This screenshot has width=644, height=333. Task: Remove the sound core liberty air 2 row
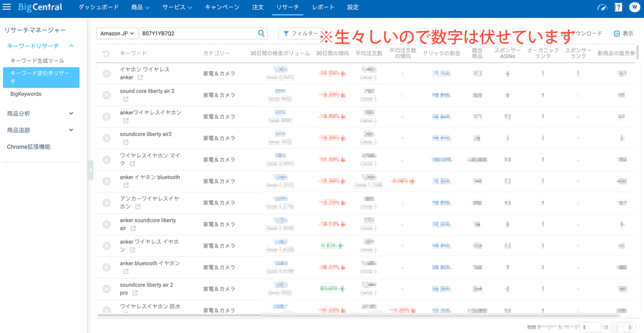[x=106, y=95]
